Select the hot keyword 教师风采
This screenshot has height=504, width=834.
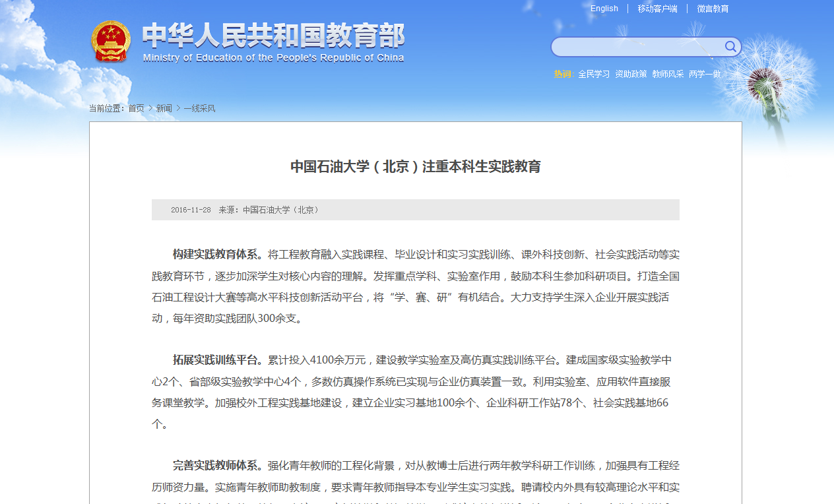coord(668,74)
